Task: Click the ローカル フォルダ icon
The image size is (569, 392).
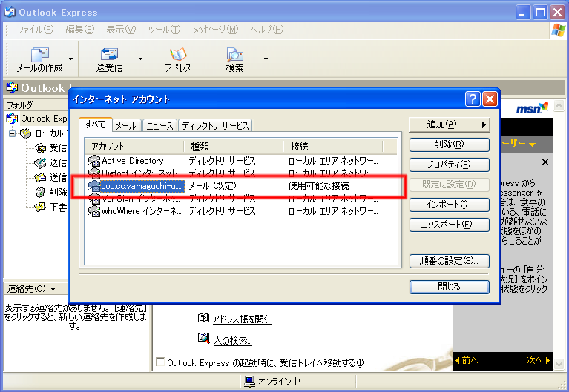Action: pos(26,134)
